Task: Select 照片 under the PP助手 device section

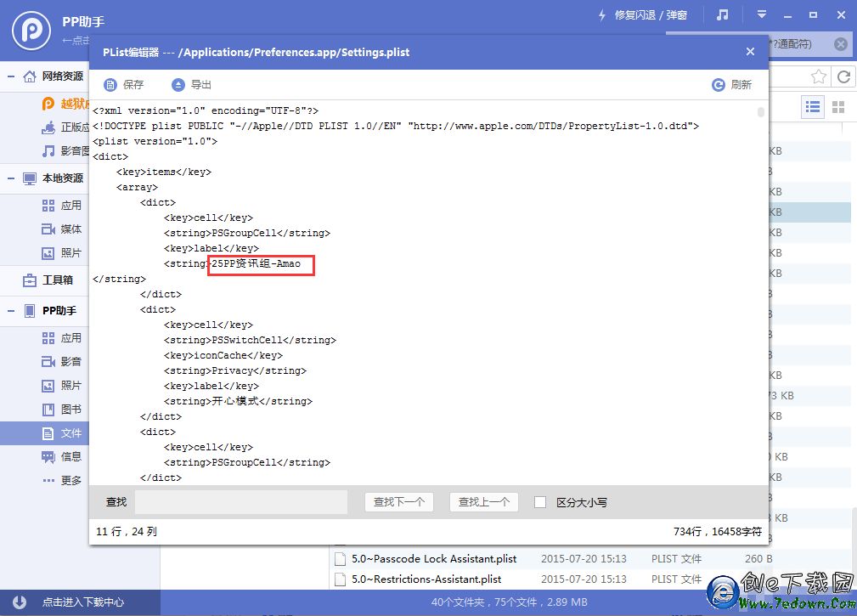Action: (70, 386)
